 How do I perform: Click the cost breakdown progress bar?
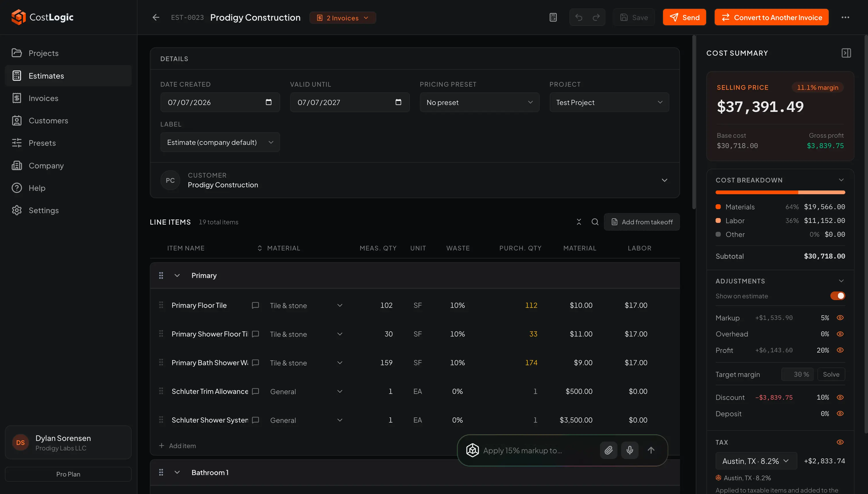tap(780, 192)
